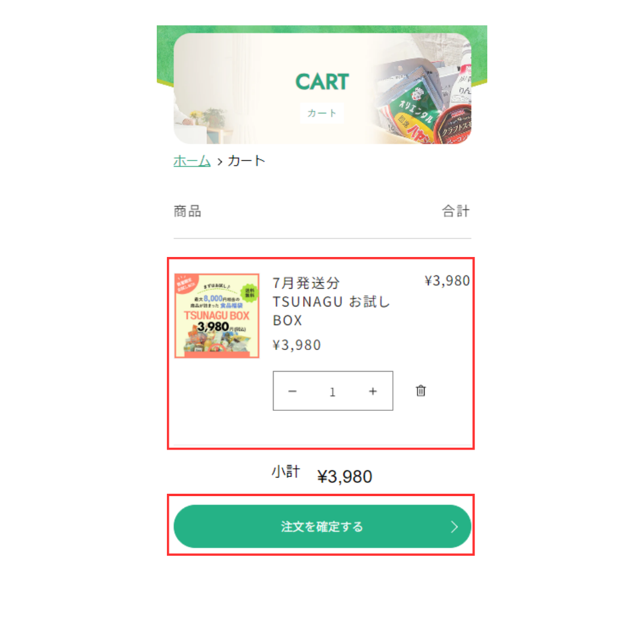Click the カート breadcrumb item
Viewport: 644px width, 644px height.
click(x=247, y=160)
